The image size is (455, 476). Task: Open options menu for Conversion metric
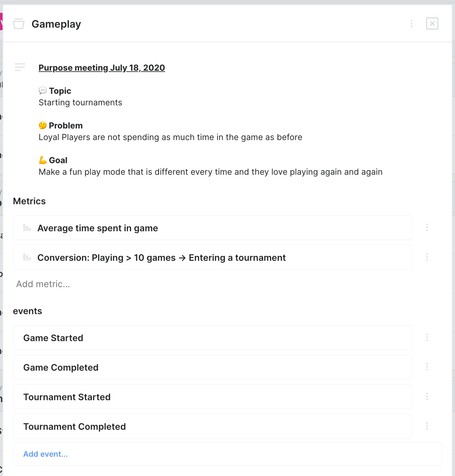click(x=427, y=257)
